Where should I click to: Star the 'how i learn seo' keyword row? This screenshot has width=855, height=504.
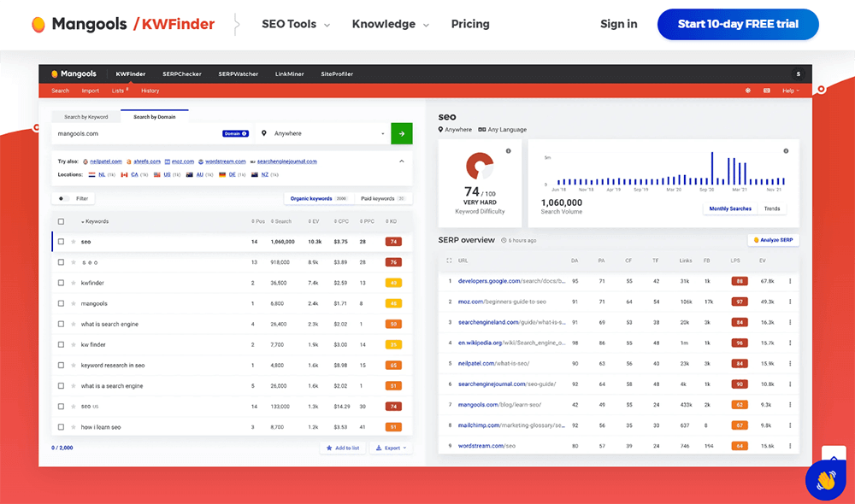[x=73, y=427]
